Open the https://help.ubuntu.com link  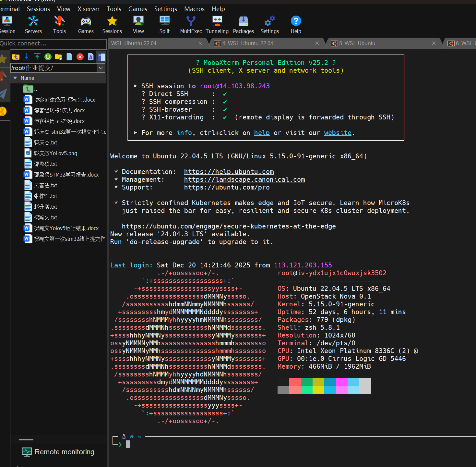229,172
